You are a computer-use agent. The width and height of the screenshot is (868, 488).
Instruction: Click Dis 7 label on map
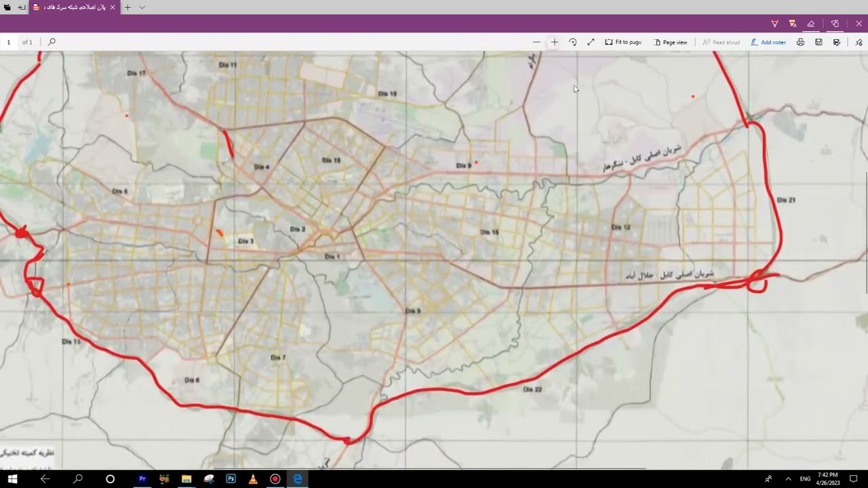tap(278, 357)
